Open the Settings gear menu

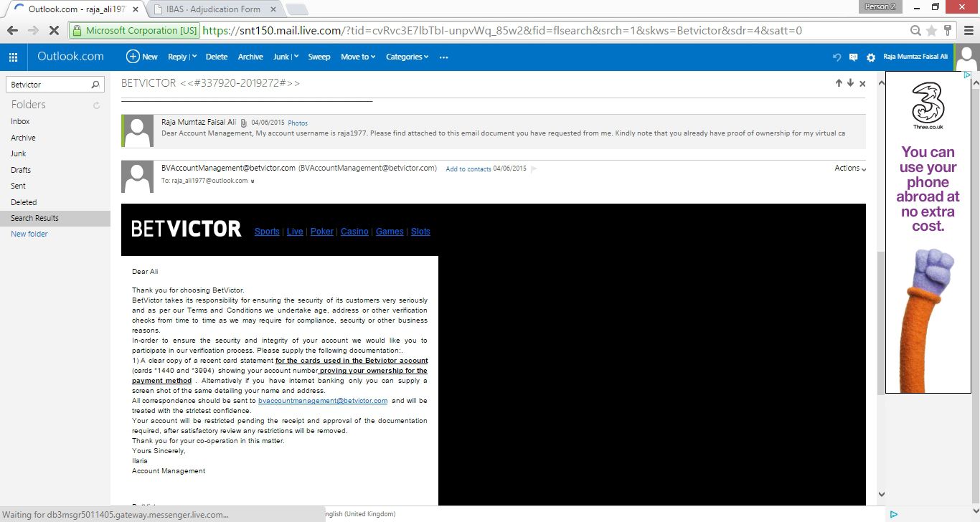click(x=871, y=57)
